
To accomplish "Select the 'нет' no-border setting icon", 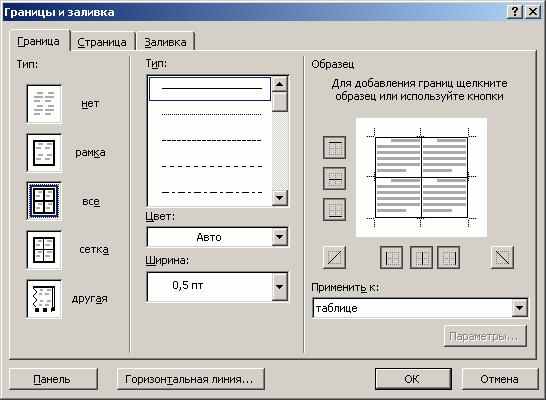I will point(44,104).
